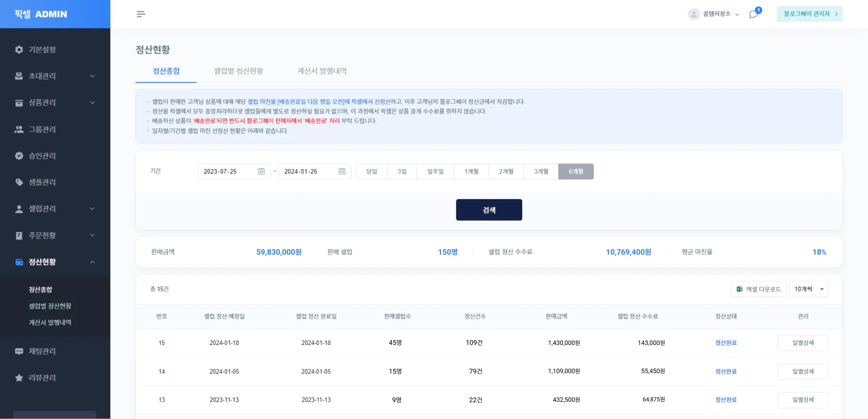This screenshot has width=868, height=419.
Task: Open 셀럽별 정산현황 in the sidebar submenu
Action: pos(50,306)
